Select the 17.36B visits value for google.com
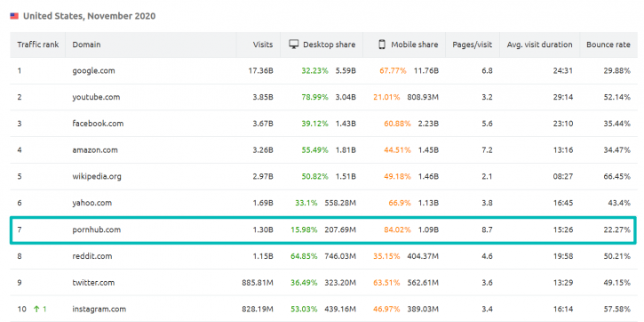This screenshot has width=644, height=322. (261, 71)
